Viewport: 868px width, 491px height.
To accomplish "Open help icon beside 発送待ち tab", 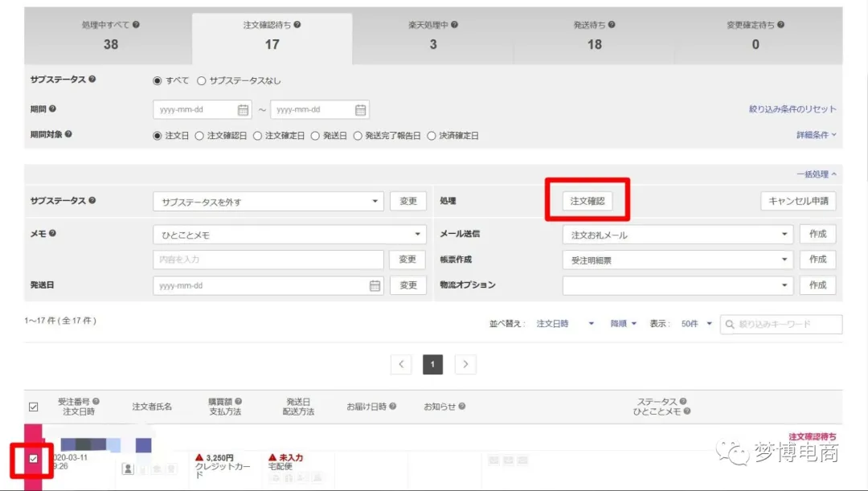I will tap(612, 24).
